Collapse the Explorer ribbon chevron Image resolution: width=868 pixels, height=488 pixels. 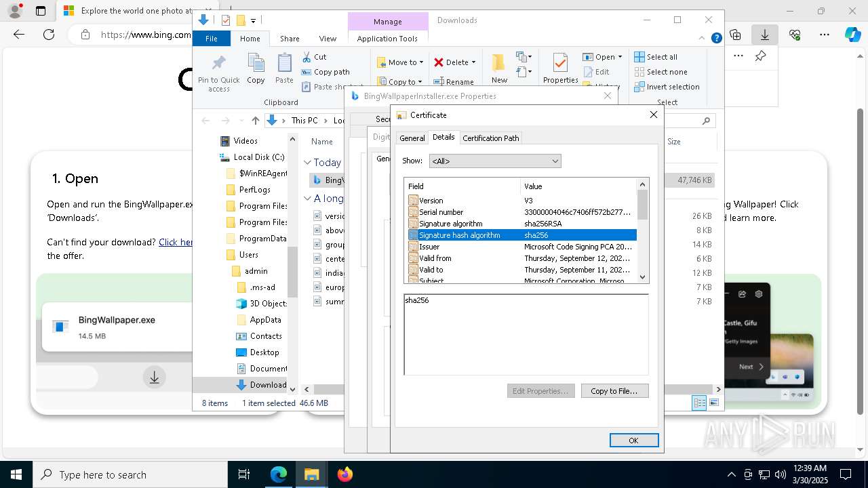(x=703, y=39)
